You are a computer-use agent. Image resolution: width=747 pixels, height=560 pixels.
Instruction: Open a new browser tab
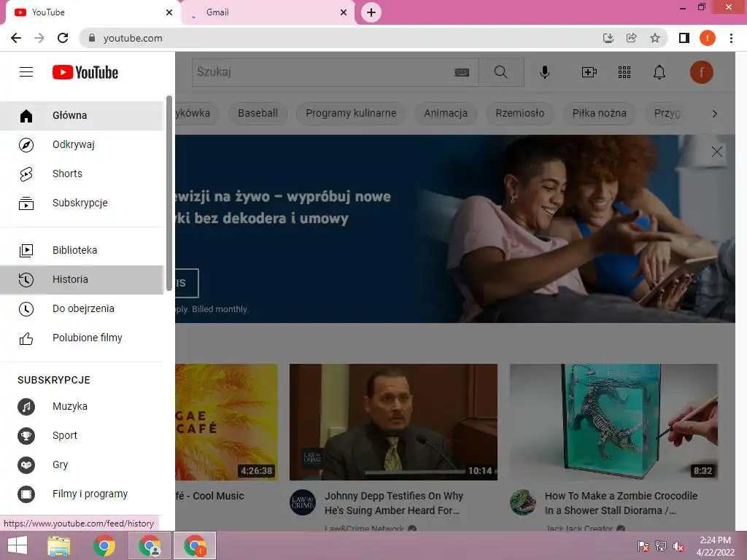coord(371,12)
